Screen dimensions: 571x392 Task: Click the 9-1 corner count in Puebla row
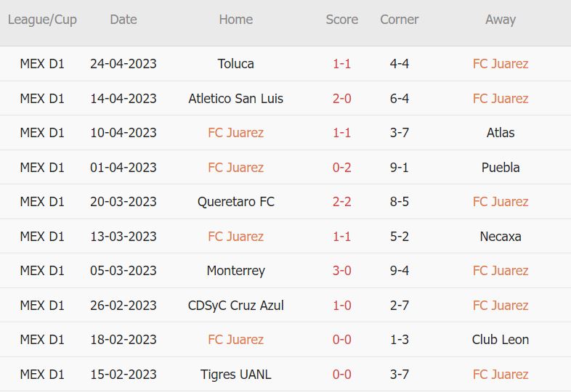tap(399, 167)
